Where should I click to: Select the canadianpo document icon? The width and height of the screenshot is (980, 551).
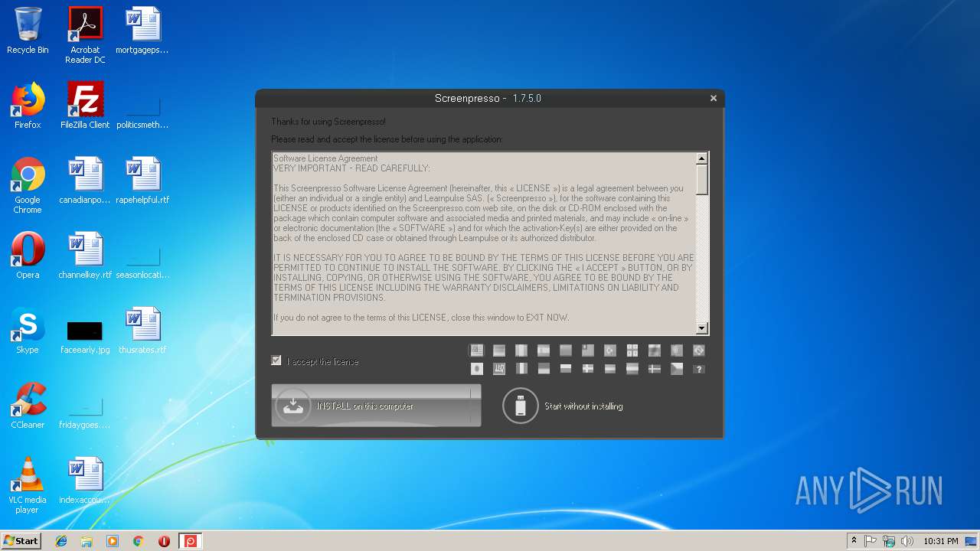pos(85,181)
